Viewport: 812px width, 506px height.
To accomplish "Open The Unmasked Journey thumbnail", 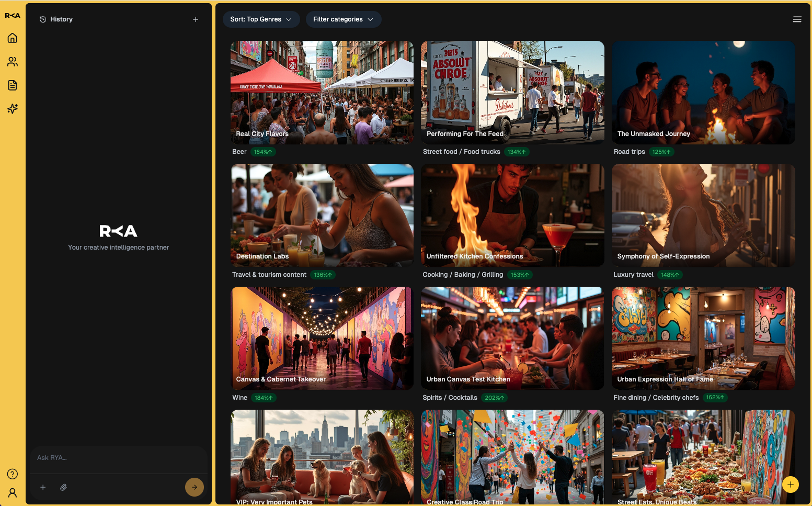I will 703,93.
